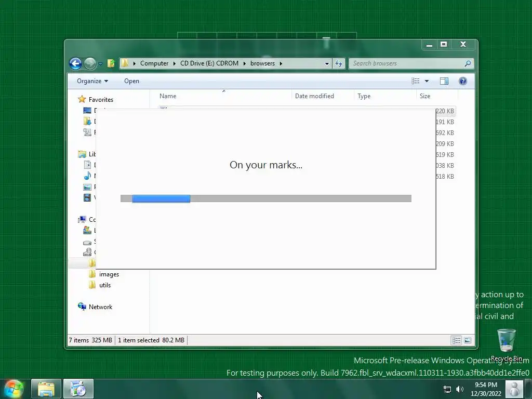Screen dimensions: 532x399
Task: Open the Start menu orb
Action: pos(14,389)
